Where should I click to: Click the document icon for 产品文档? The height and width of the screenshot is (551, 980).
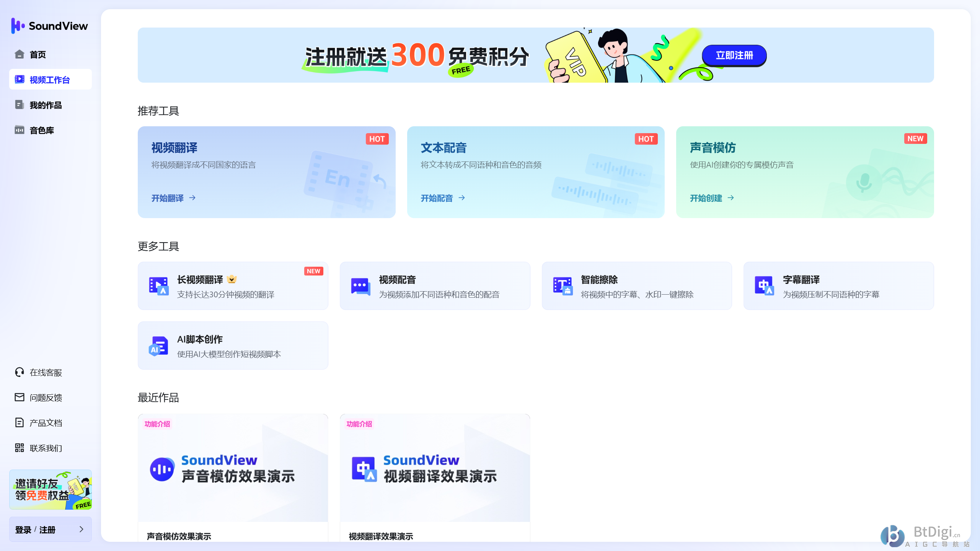click(20, 422)
